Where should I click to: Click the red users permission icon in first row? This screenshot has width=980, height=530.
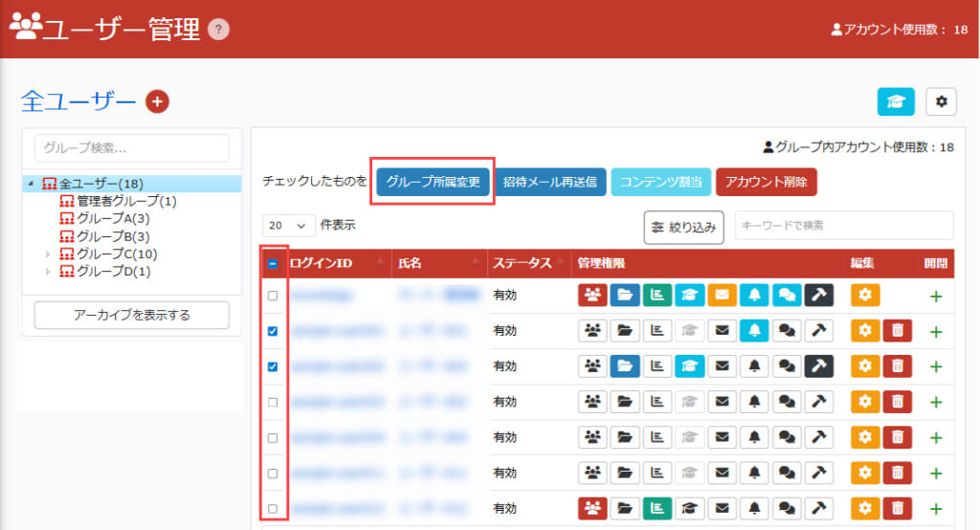coord(593,296)
